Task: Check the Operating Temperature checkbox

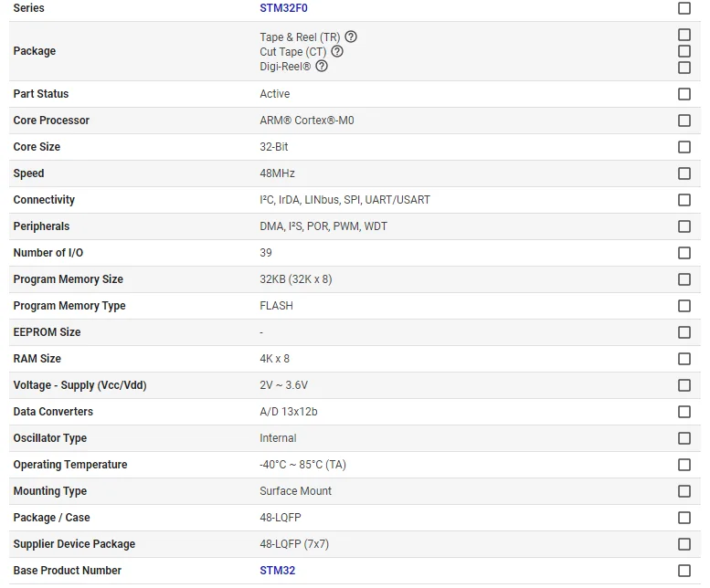Action: tap(684, 465)
